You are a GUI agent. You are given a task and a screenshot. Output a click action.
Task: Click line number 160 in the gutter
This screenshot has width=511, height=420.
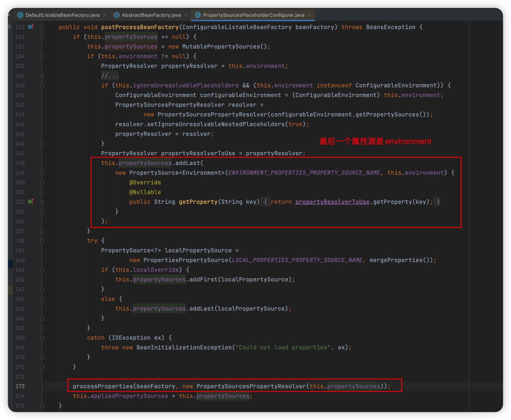[x=20, y=260]
